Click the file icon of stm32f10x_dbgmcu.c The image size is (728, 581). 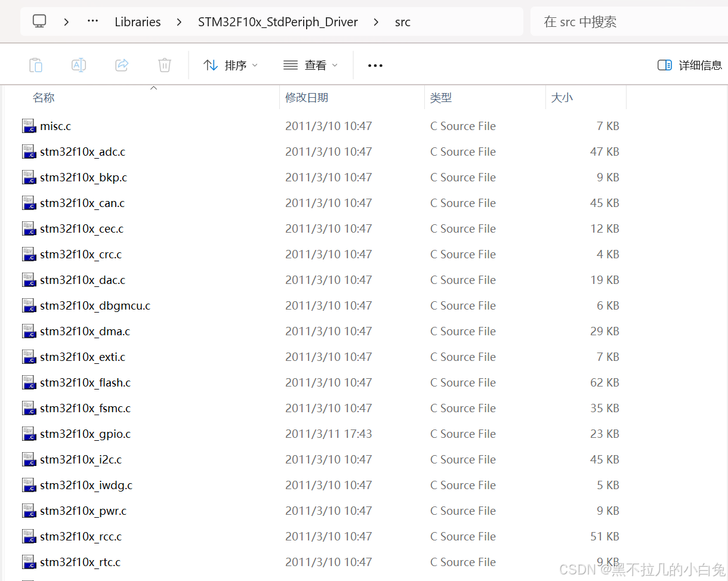click(x=29, y=305)
